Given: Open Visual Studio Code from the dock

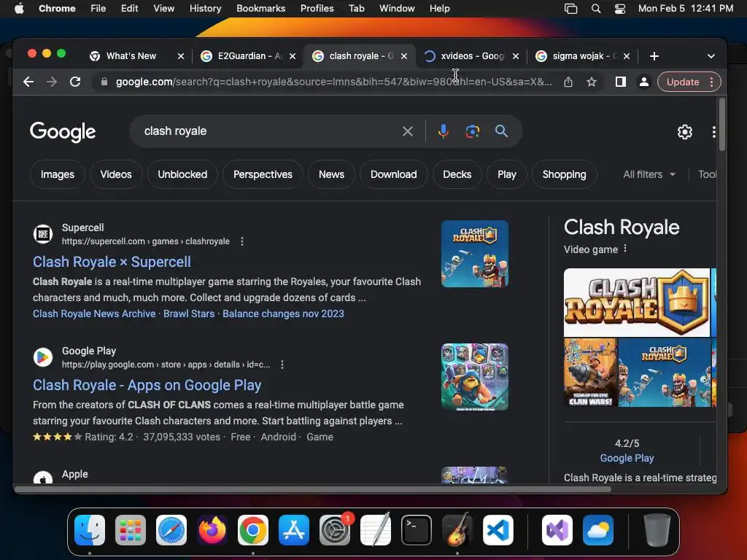Looking at the screenshot, I should 498,530.
